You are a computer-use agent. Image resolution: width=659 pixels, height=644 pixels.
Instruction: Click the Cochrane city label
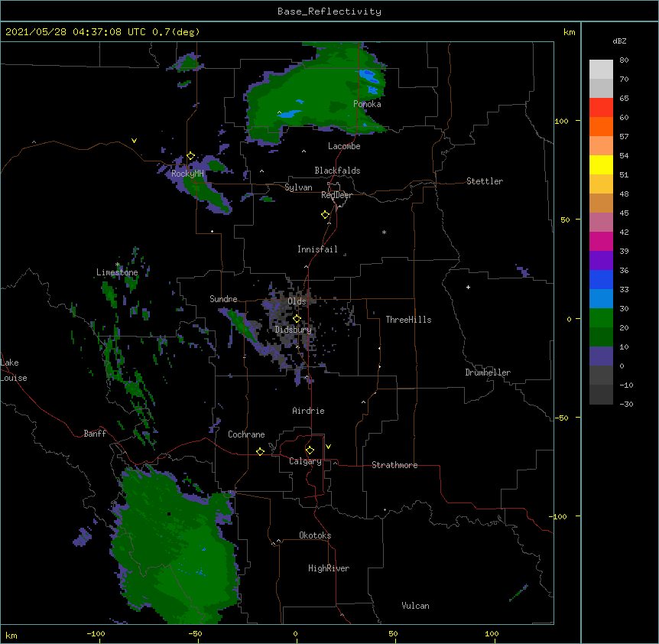[246, 434]
